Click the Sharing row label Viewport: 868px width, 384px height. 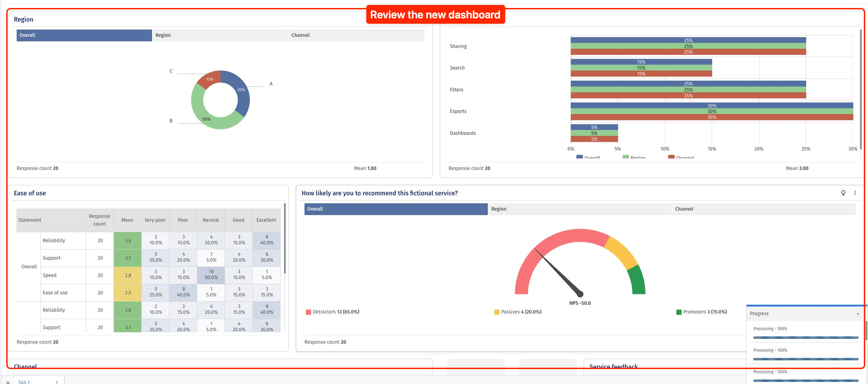458,46
